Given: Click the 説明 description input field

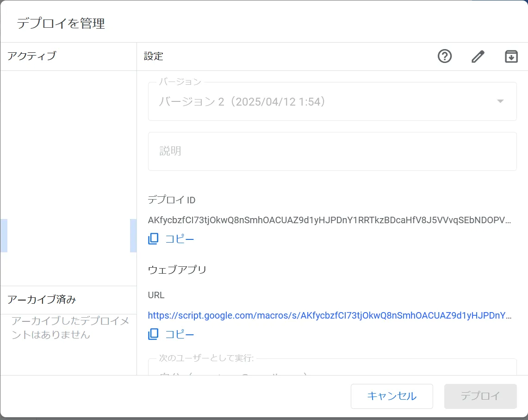Looking at the screenshot, I should 332,151.
